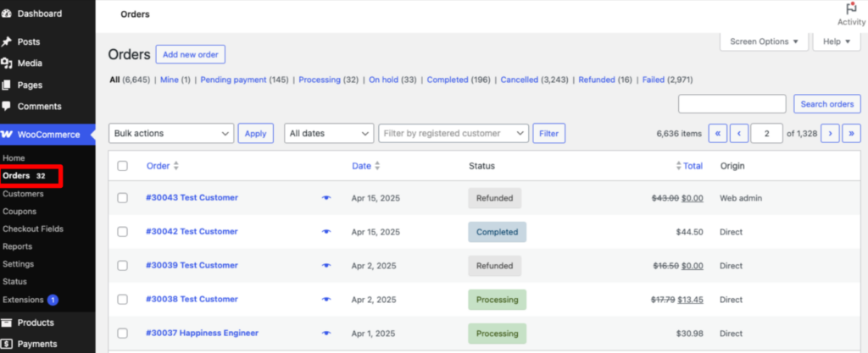Click the Posts pin icon
The image size is (868, 353).
[7, 42]
